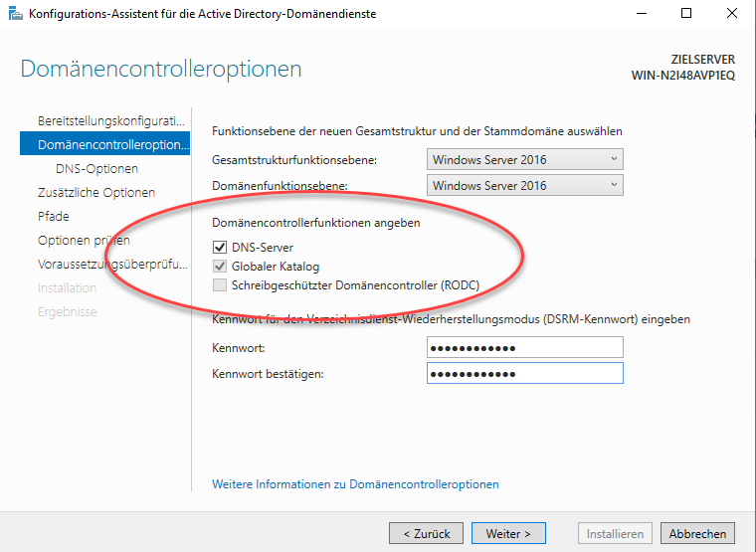Click the Kennwort bestätigen input field
The height and width of the screenshot is (552, 756).
pos(524,373)
